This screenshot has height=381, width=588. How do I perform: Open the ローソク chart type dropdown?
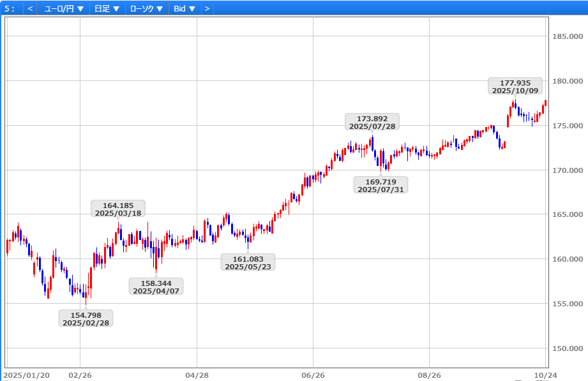146,9
